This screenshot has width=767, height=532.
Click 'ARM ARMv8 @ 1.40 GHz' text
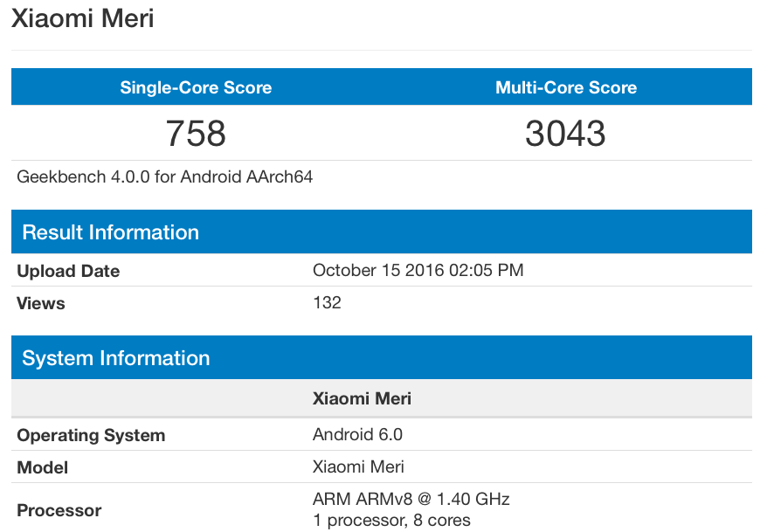(x=411, y=499)
